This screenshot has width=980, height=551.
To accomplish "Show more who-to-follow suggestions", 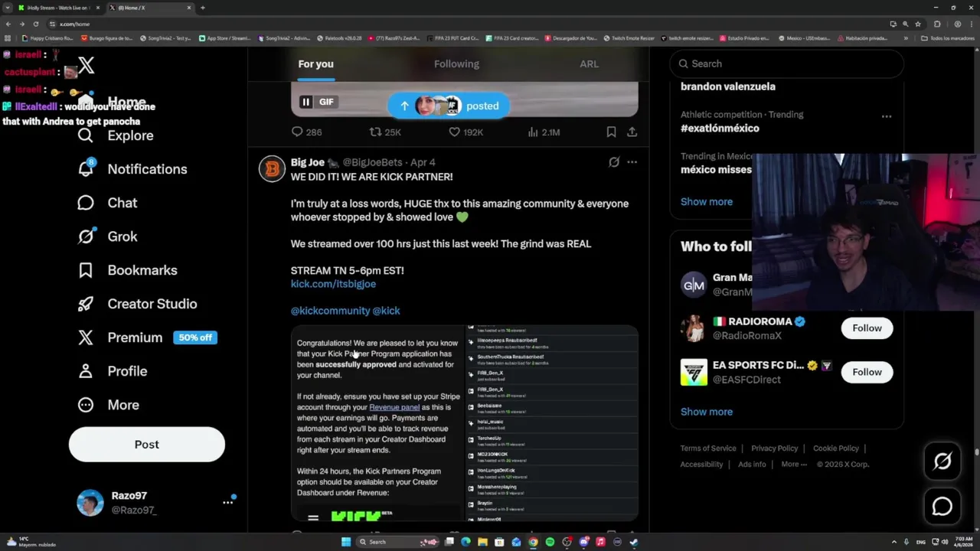I will [x=707, y=412].
